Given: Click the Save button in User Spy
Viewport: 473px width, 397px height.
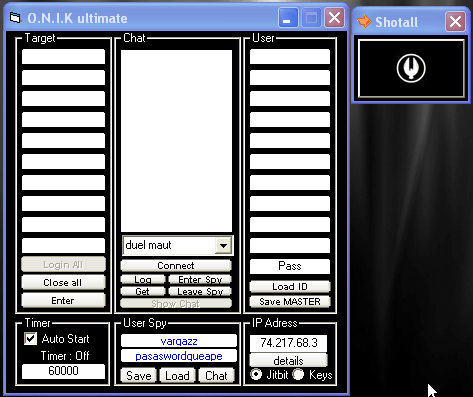Looking at the screenshot, I should pos(138,376).
